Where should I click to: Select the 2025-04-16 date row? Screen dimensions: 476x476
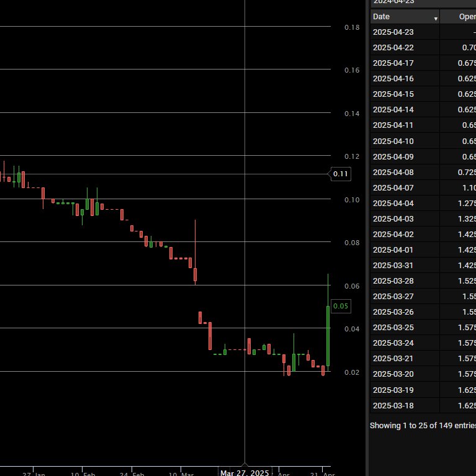tap(423, 78)
